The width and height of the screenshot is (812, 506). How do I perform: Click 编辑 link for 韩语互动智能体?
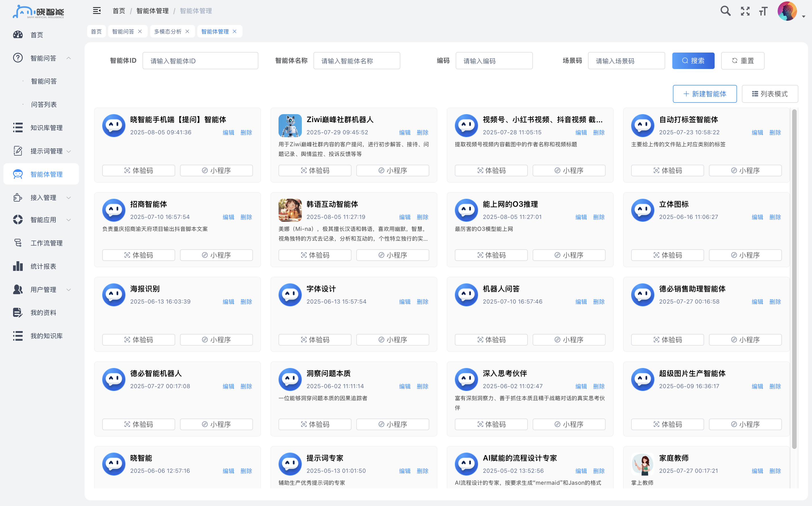405,217
